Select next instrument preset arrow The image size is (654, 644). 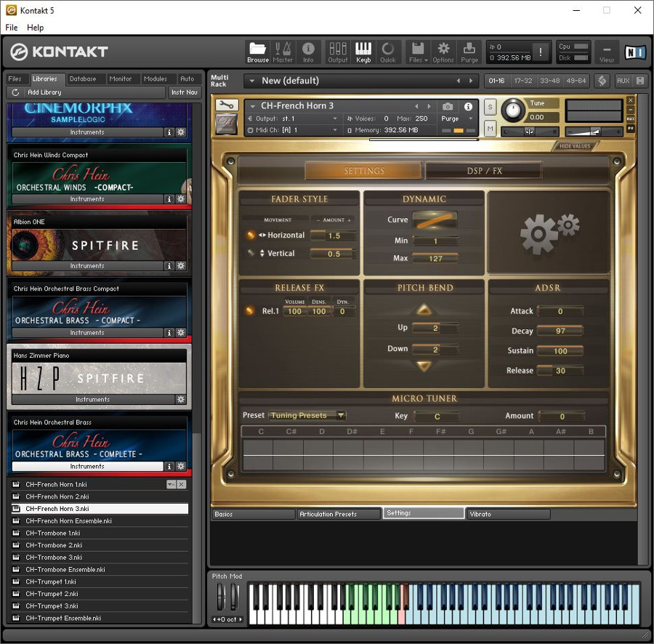429,106
